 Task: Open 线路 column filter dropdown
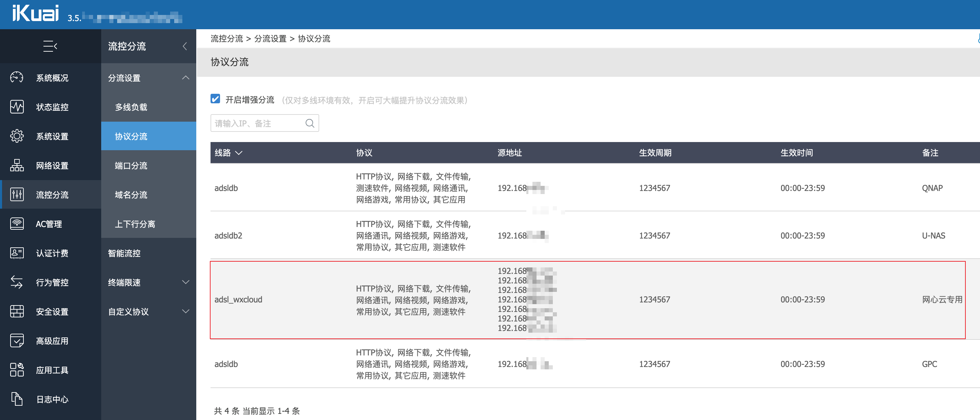pyautogui.click(x=238, y=153)
